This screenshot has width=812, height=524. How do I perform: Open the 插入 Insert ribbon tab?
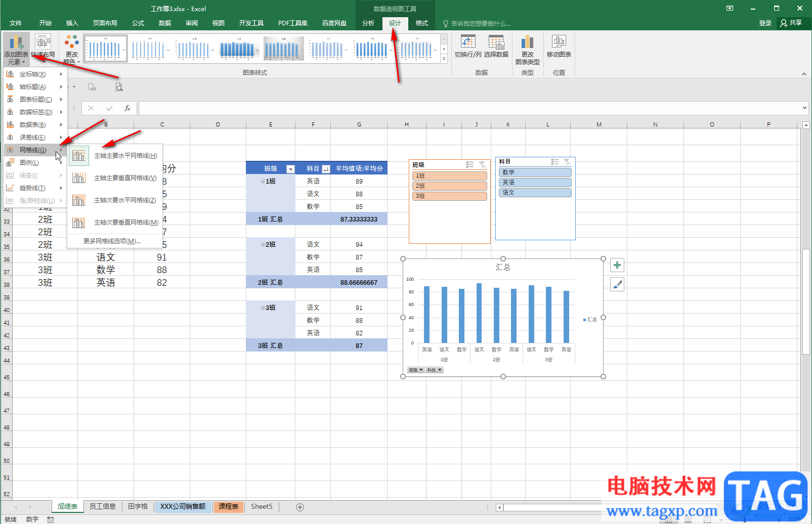click(72, 23)
